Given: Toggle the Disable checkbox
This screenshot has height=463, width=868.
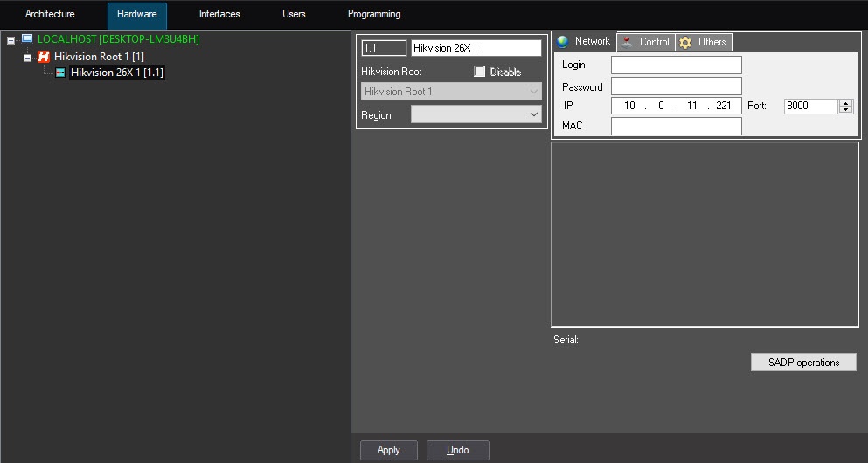Looking at the screenshot, I should click(x=479, y=72).
